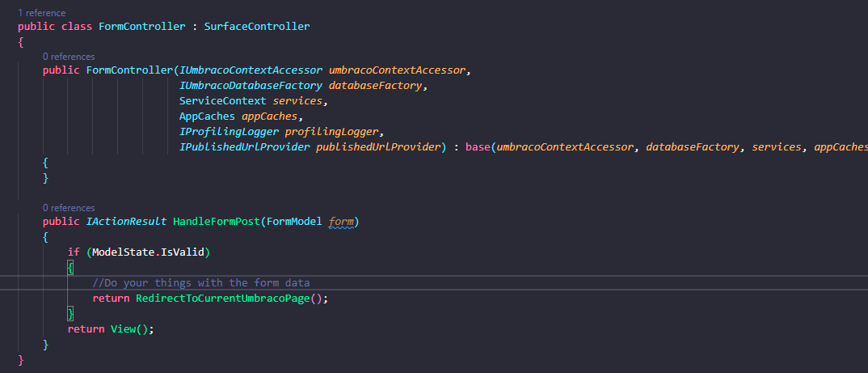Image resolution: width=868 pixels, height=373 pixels.
Task: Click the "return" keyword before View()
Action: 86,329
